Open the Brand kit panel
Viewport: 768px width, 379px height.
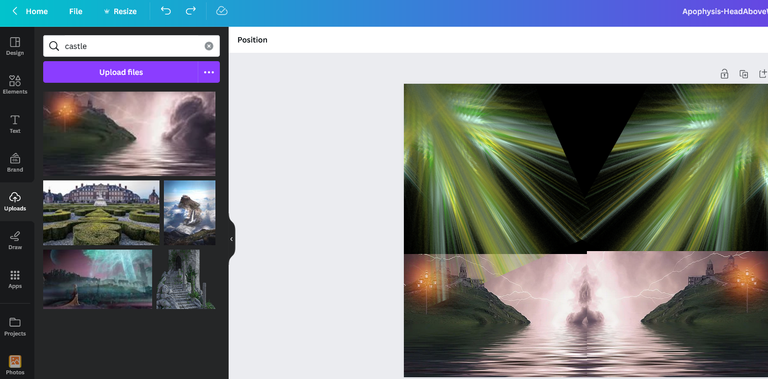(x=15, y=163)
